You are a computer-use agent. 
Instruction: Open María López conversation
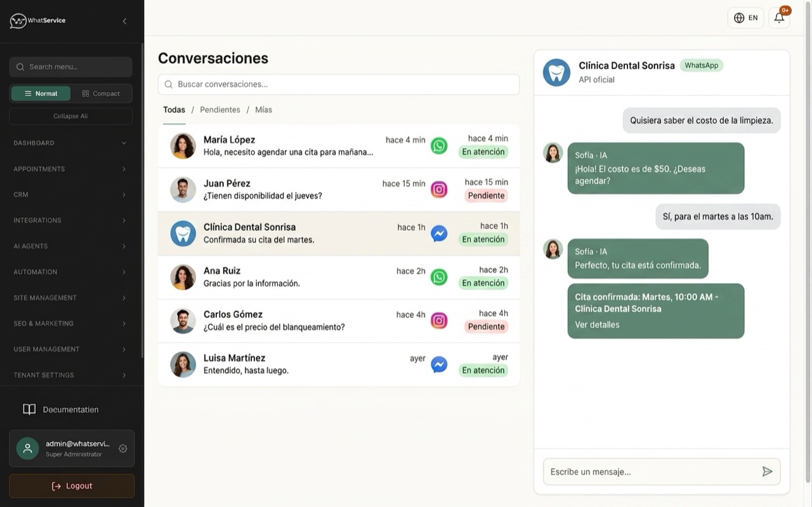[339, 146]
